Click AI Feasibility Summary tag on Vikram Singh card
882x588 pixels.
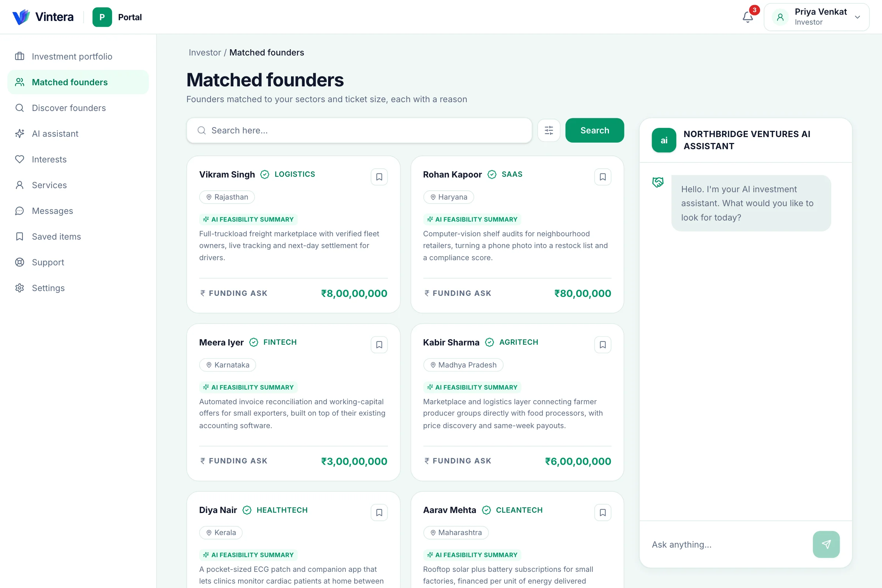click(248, 219)
